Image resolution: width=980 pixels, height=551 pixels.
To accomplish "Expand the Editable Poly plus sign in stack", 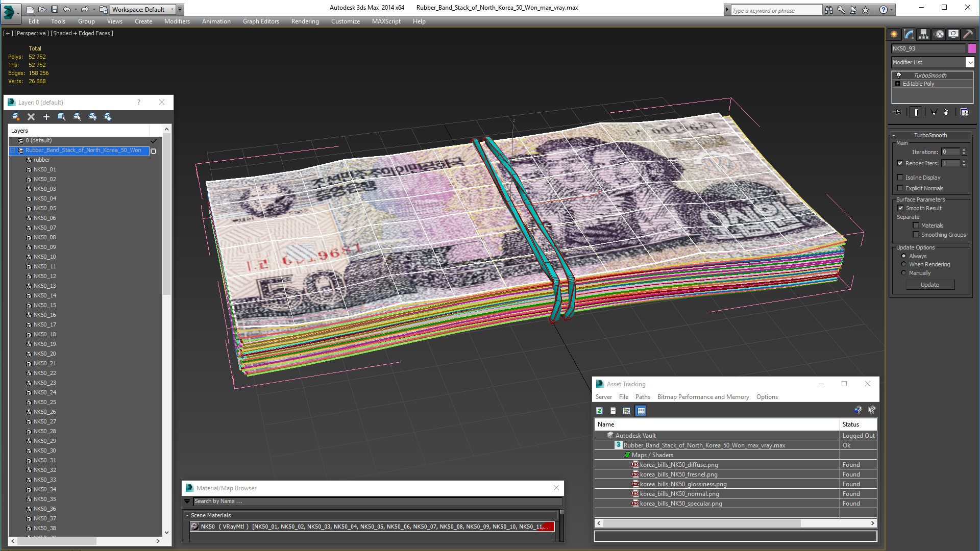I will click(x=898, y=84).
